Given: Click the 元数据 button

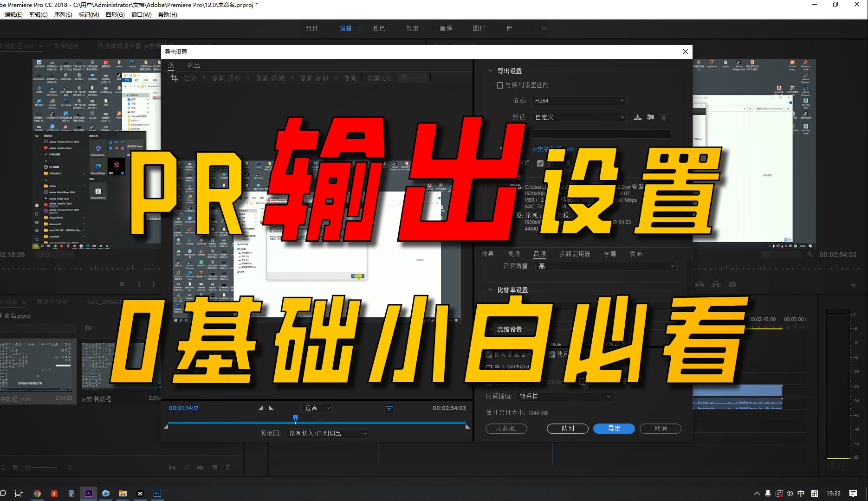Looking at the screenshot, I should pyautogui.click(x=506, y=429).
